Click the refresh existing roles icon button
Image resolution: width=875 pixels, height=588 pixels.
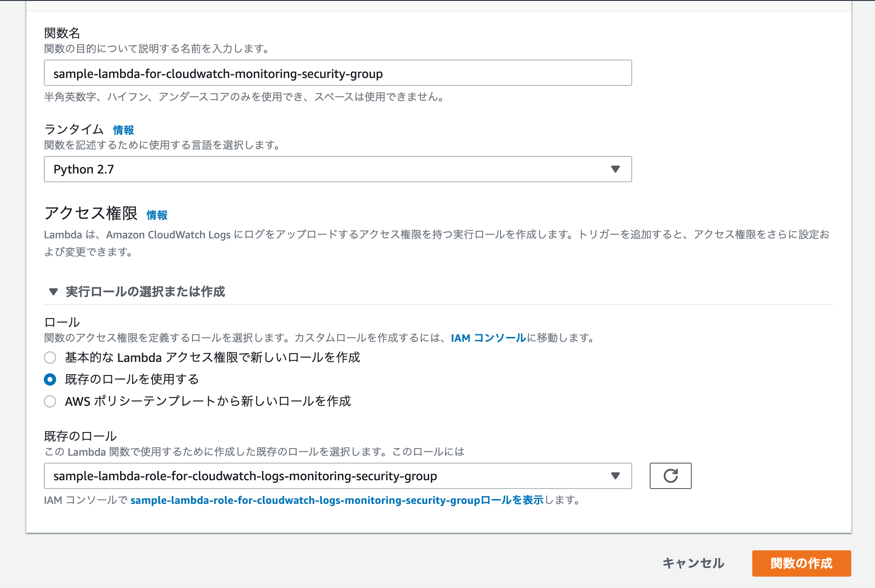click(670, 476)
